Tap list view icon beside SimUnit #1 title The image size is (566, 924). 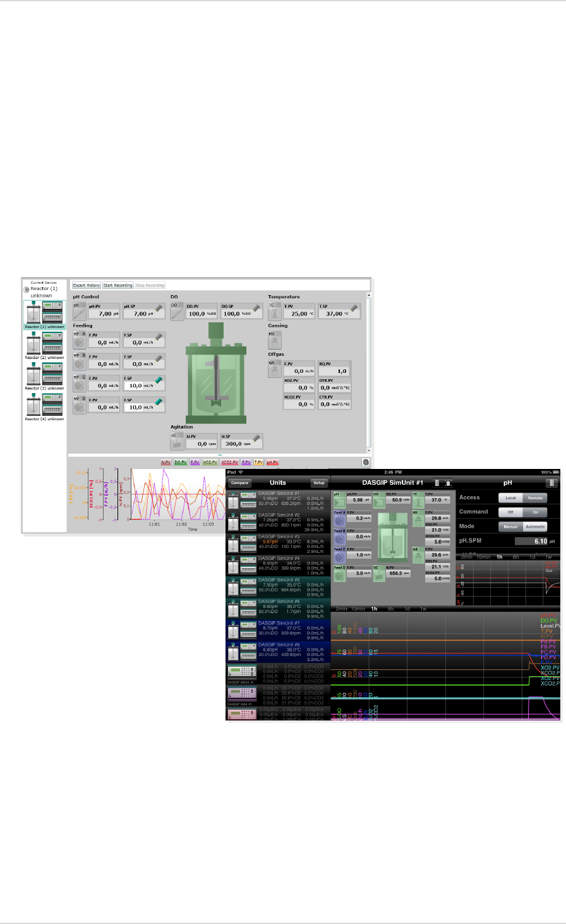click(437, 483)
